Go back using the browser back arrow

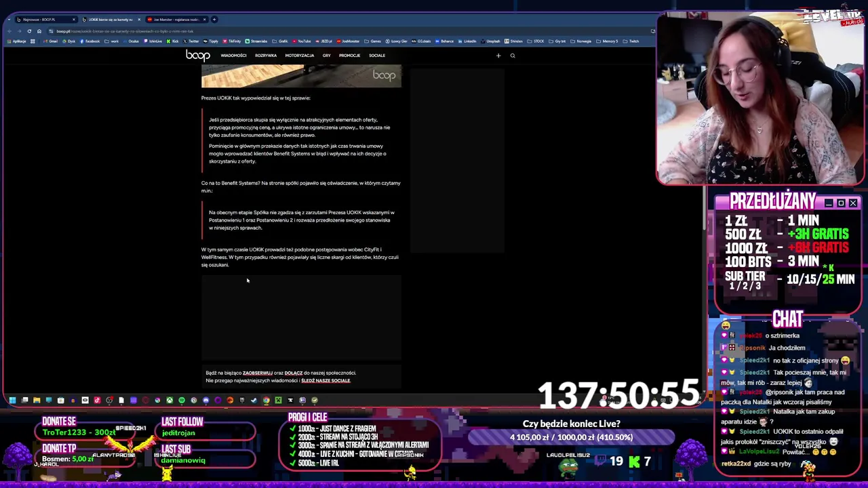9,31
